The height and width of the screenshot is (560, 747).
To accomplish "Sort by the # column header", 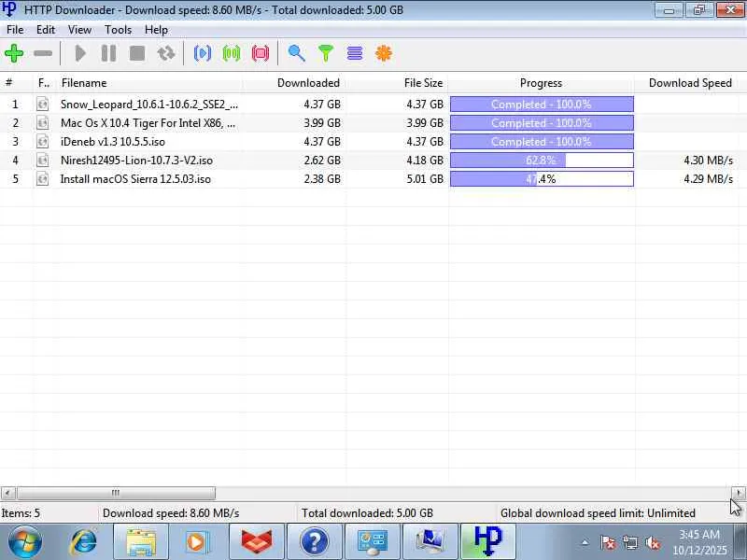I will 17,83.
